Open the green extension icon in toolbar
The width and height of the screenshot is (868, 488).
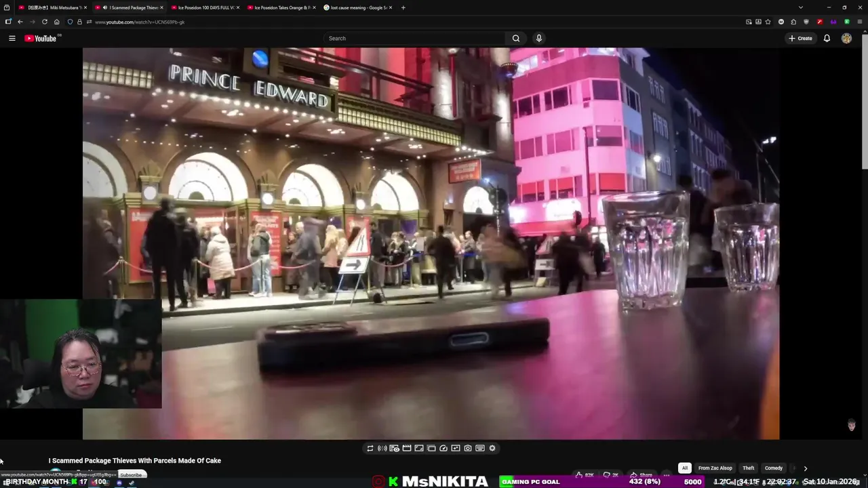(847, 22)
